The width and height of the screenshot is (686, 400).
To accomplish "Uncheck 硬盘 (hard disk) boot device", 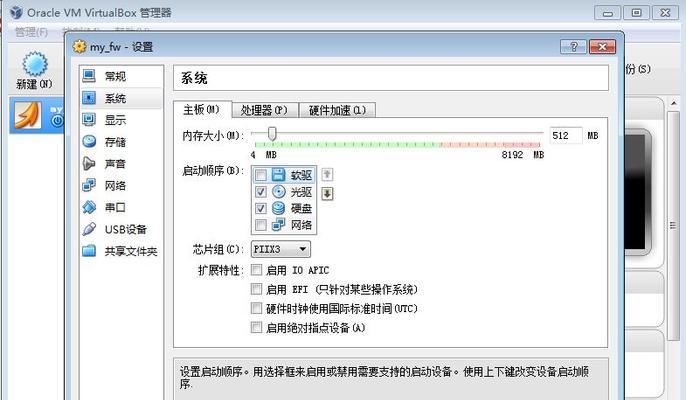I will [x=261, y=208].
